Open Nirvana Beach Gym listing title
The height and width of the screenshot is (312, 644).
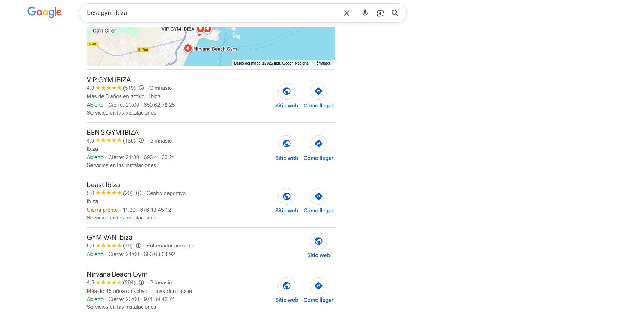click(x=117, y=274)
